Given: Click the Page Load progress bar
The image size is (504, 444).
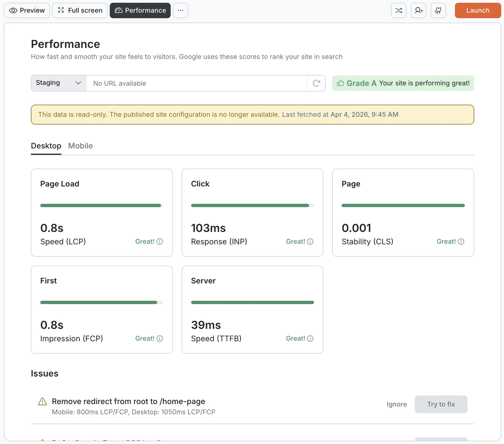Looking at the screenshot, I should point(101,205).
